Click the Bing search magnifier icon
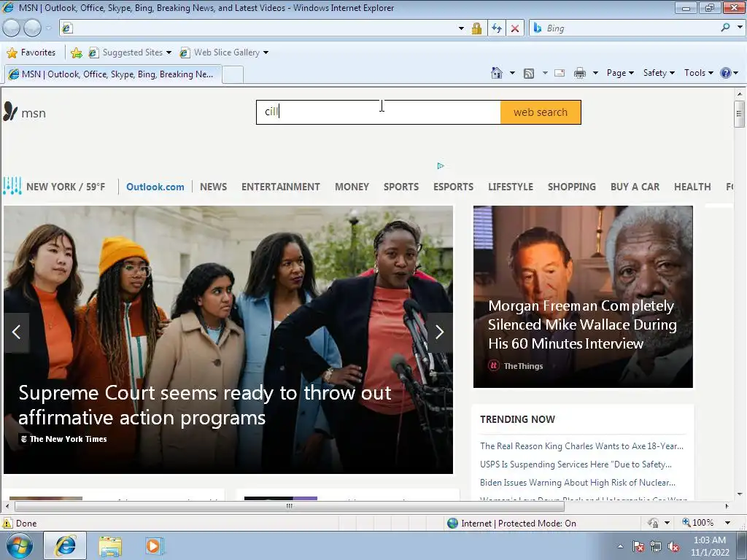Image resolution: width=747 pixels, height=560 pixels. (x=725, y=28)
